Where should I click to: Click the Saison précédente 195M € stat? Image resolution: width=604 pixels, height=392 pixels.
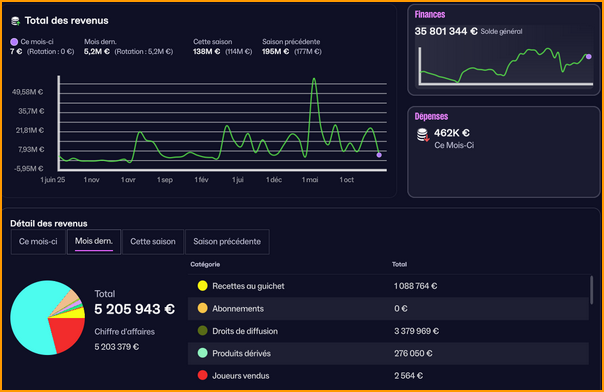coord(275,52)
